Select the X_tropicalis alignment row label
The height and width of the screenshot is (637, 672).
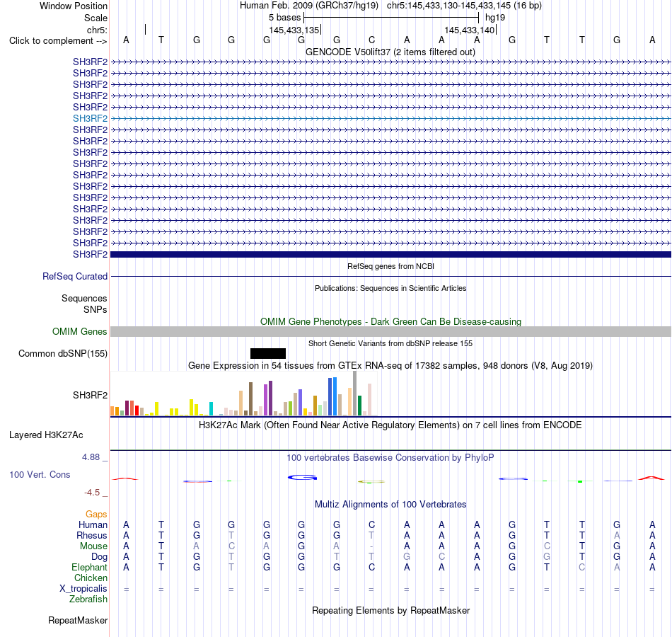click(83, 589)
